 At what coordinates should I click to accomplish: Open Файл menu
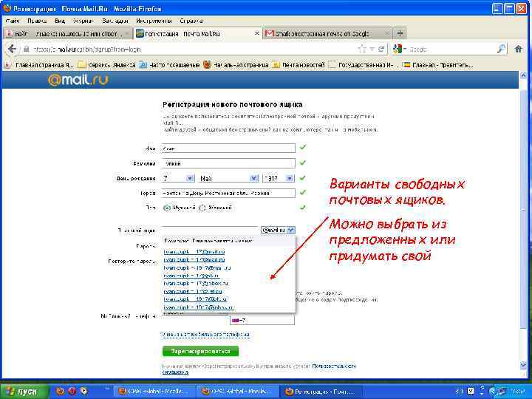13,21
